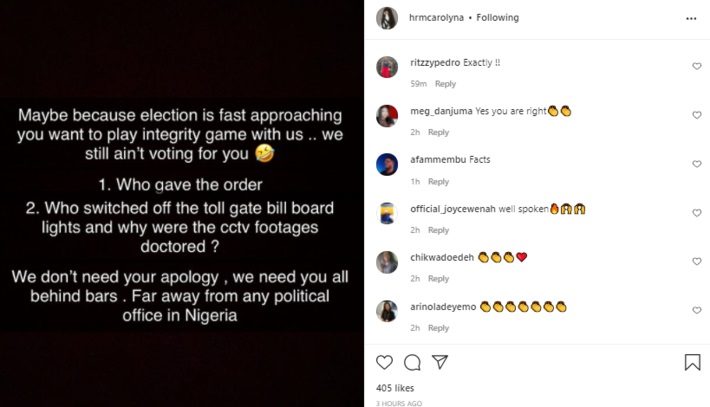Share post via paper plane icon
710x407 pixels.
tap(440, 362)
